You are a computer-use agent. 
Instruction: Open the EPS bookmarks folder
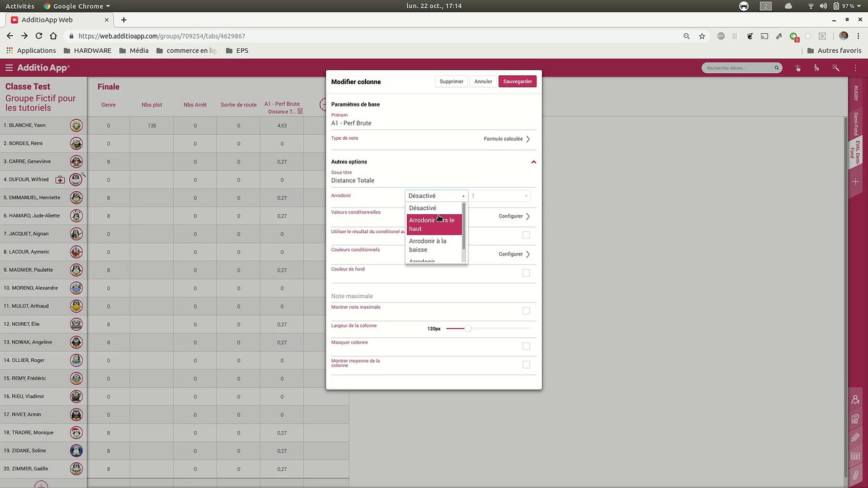237,51
